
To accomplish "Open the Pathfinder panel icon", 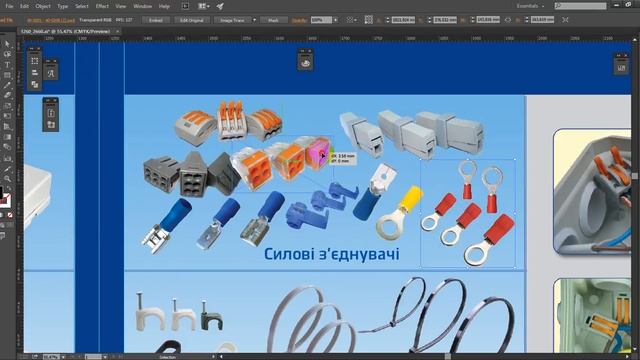I will tap(35, 84).
